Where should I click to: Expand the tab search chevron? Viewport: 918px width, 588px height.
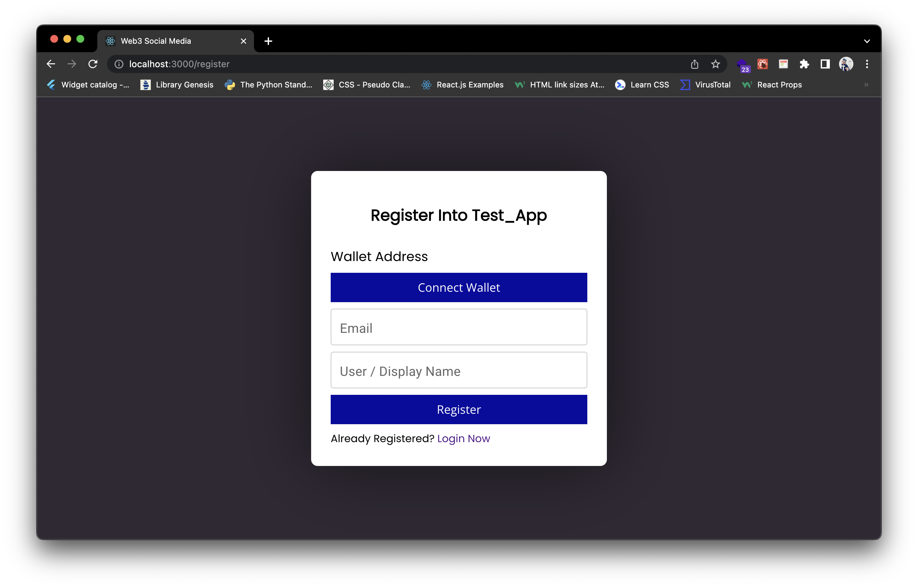click(867, 41)
